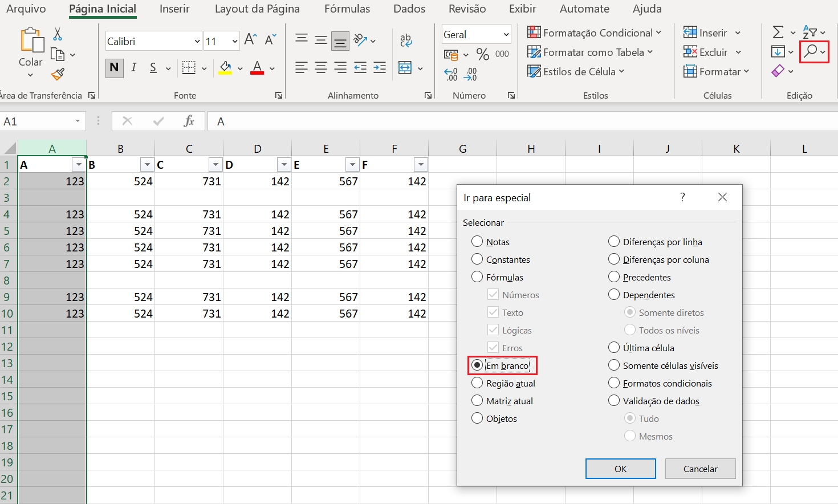The height and width of the screenshot is (504, 838).
Task: Click the Cut scissors icon
Action: [58, 34]
